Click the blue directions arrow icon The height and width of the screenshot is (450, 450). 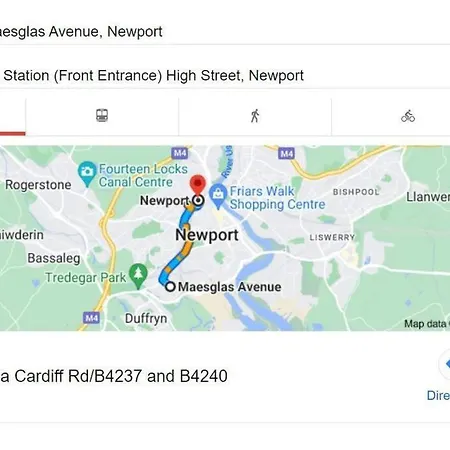446,364
